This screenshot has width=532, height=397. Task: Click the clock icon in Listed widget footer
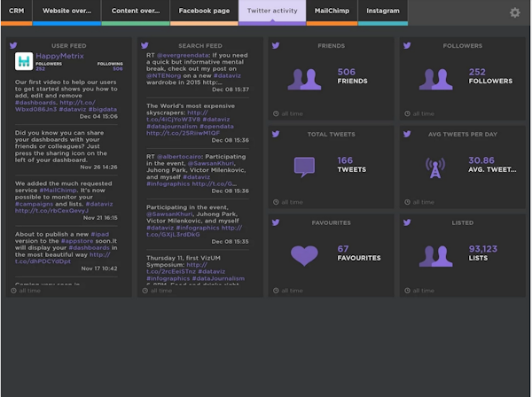point(407,291)
